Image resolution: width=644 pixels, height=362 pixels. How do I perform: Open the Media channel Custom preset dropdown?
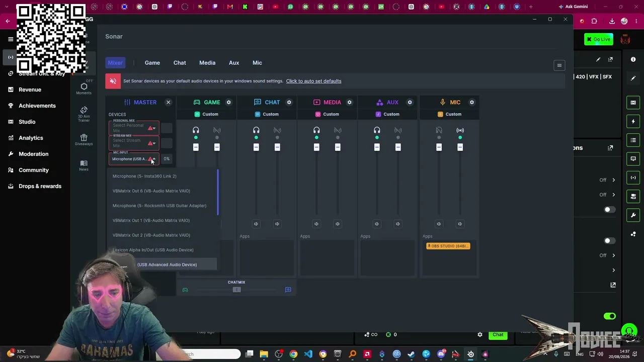327,114
